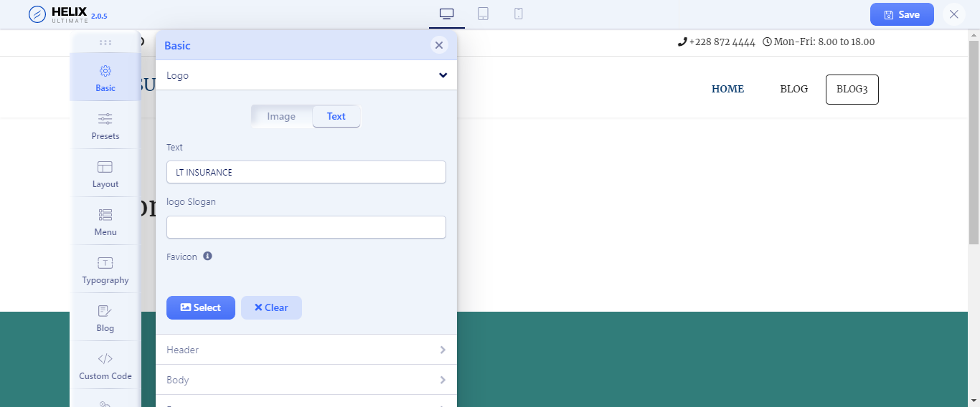The width and height of the screenshot is (980, 407).
Task: Click Select to choose favicon image
Action: click(201, 307)
